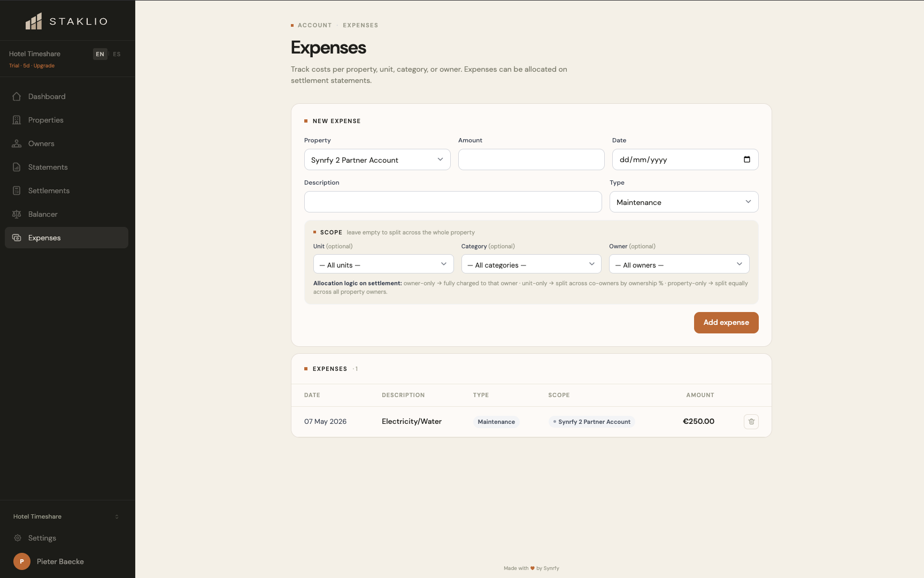Image resolution: width=924 pixels, height=578 pixels.
Task: Open Settings in the sidebar
Action: point(66,538)
